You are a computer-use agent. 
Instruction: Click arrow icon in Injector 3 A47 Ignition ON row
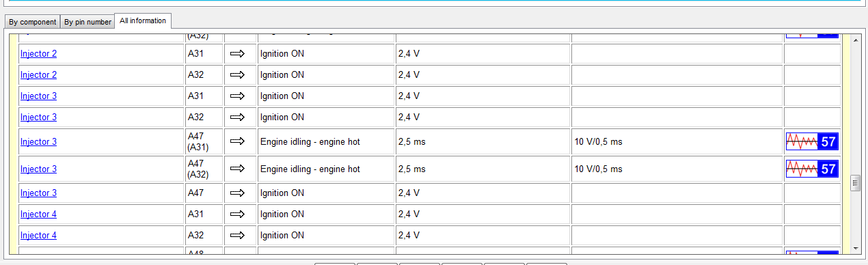[237, 193]
